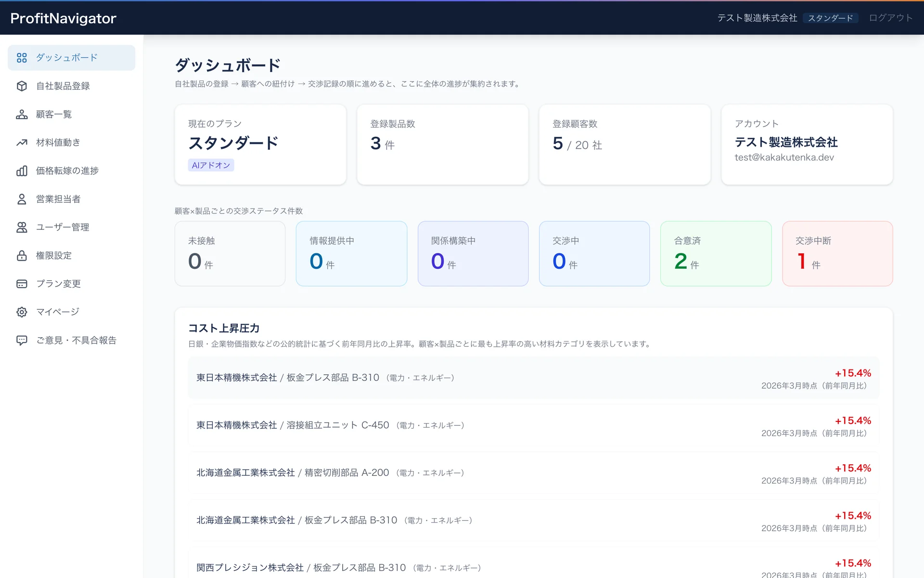Click the 登録製品数 card
This screenshot has height=578, width=924.
coord(443,144)
